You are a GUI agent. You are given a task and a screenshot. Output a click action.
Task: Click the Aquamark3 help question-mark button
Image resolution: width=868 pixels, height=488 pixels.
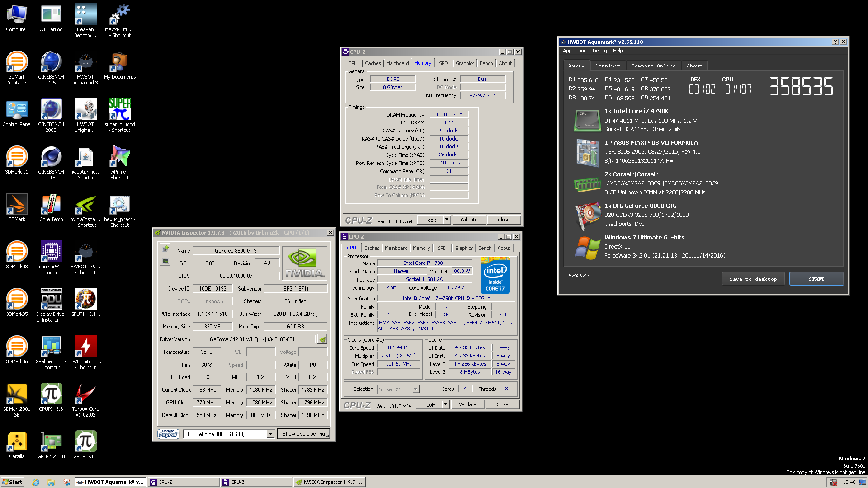point(835,42)
